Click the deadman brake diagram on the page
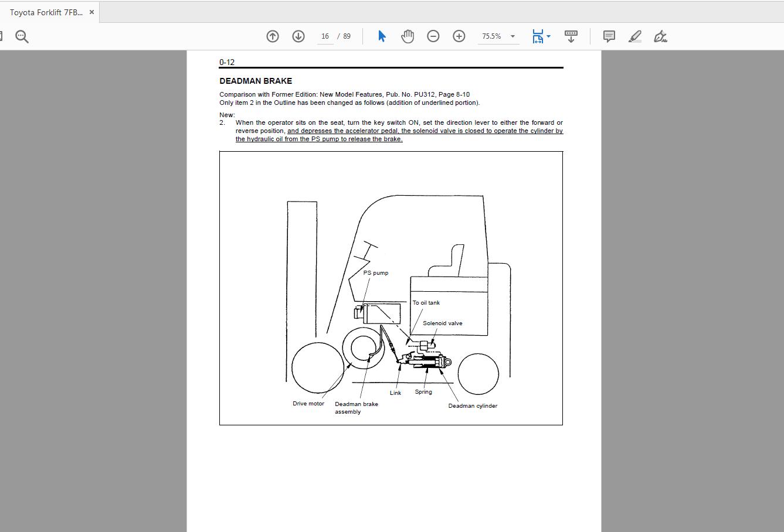784x532 pixels. pyautogui.click(x=391, y=287)
